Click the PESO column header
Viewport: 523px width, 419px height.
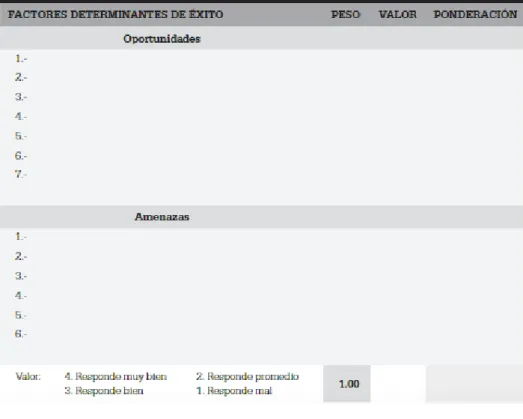pos(346,14)
